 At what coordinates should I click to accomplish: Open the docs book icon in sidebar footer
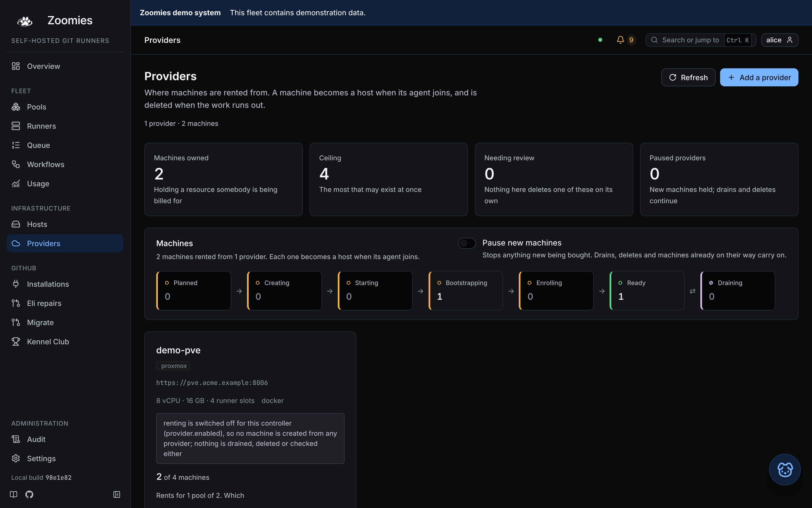coord(14,494)
